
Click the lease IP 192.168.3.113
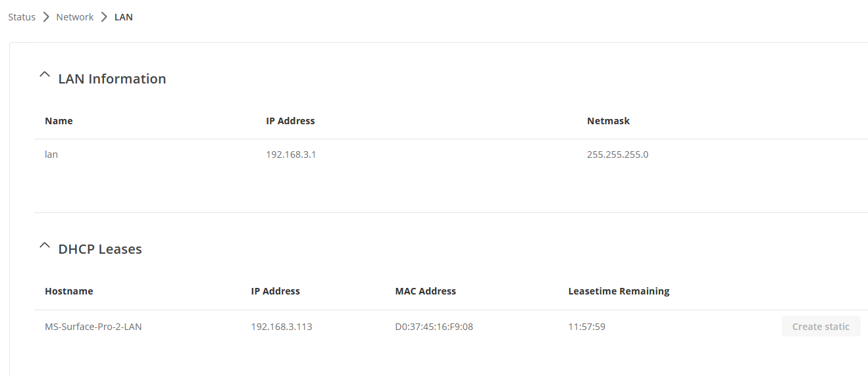click(x=282, y=326)
